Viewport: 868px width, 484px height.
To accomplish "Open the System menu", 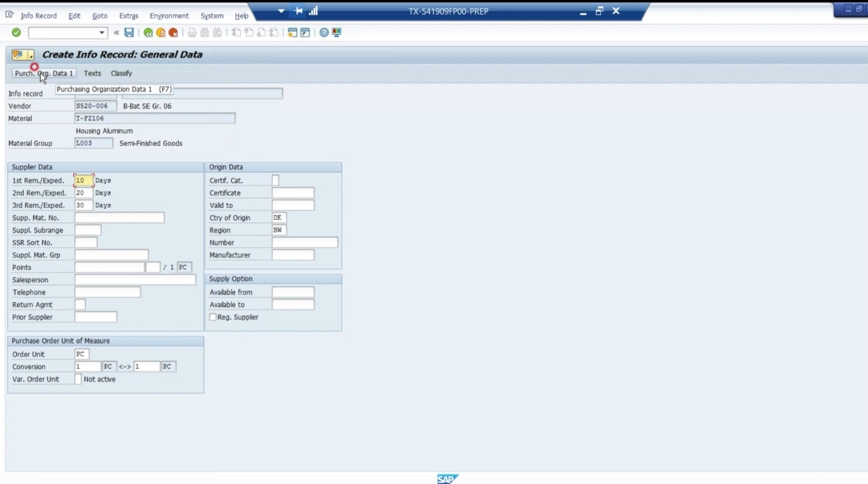I will pos(212,16).
